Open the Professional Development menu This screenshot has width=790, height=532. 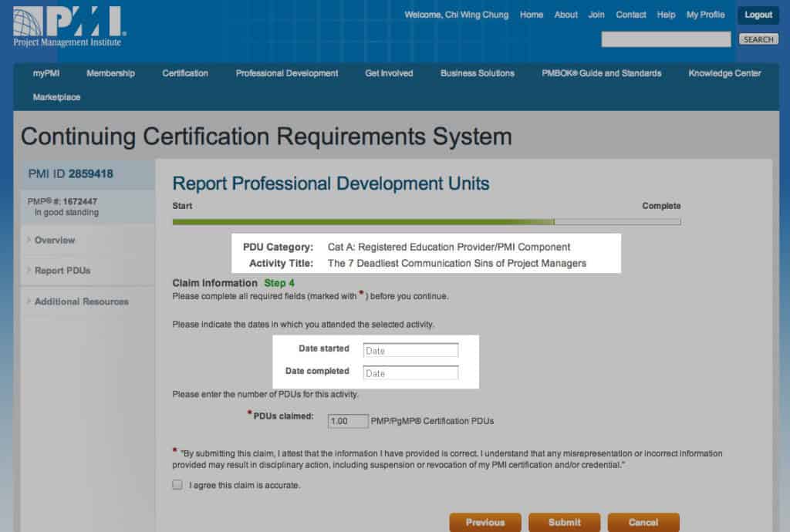click(x=287, y=73)
